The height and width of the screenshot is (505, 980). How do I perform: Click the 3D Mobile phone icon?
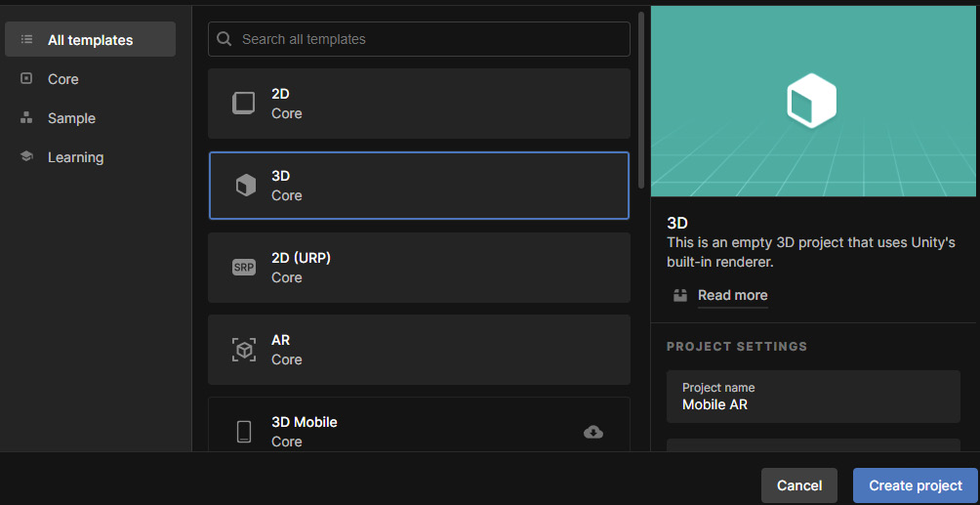click(244, 432)
